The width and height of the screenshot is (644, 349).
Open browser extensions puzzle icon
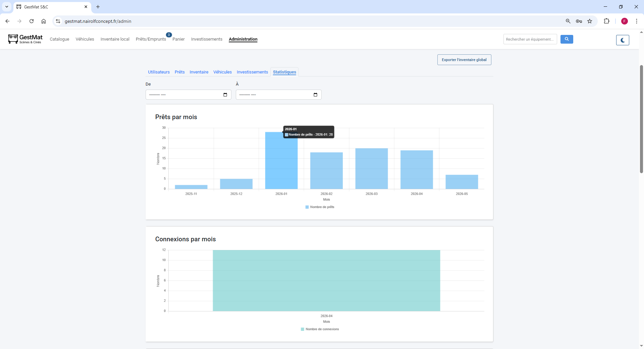tap(606, 21)
